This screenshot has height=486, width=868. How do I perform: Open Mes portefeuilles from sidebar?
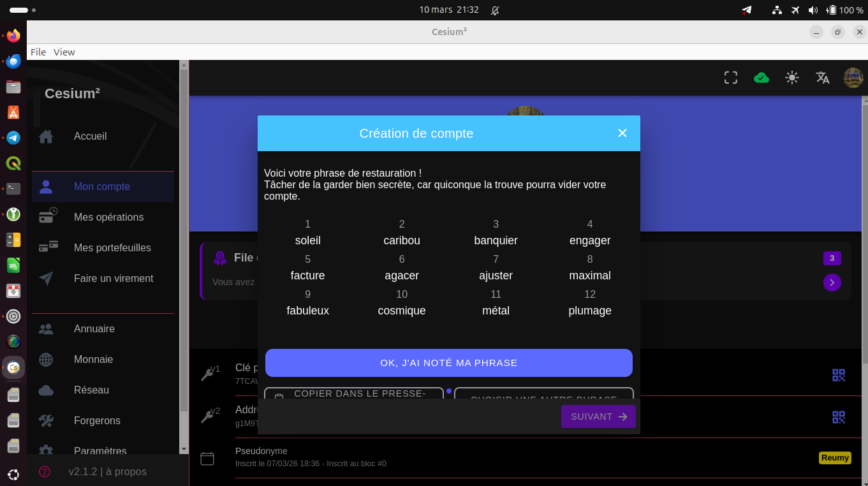click(112, 248)
